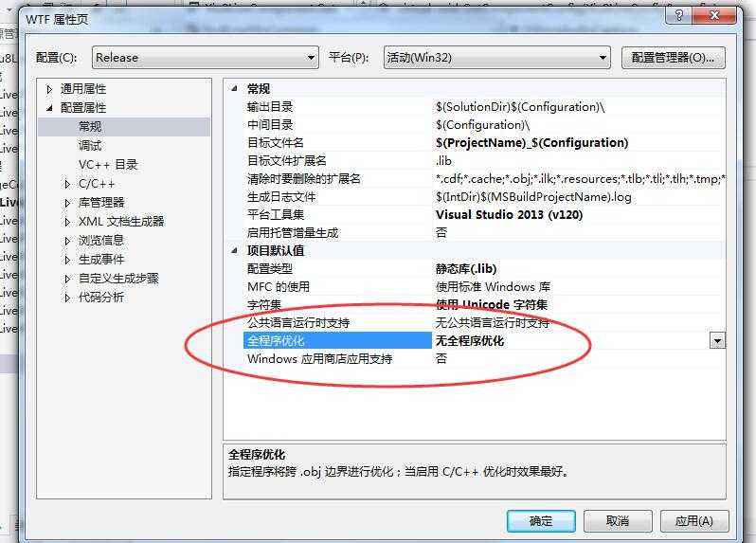Image resolution: width=756 pixels, height=543 pixels.
Task: Collapse the 常规 property group
Action: point(234,89)
